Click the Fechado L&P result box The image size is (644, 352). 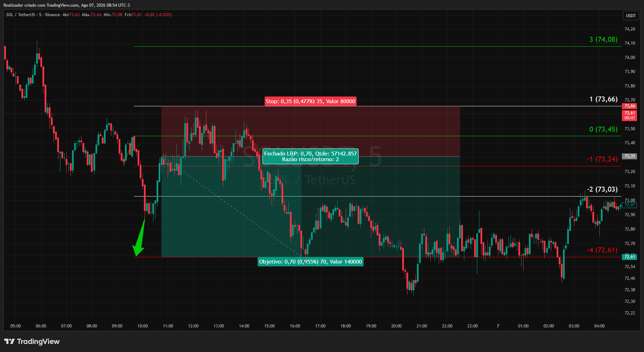click(310, 157)
